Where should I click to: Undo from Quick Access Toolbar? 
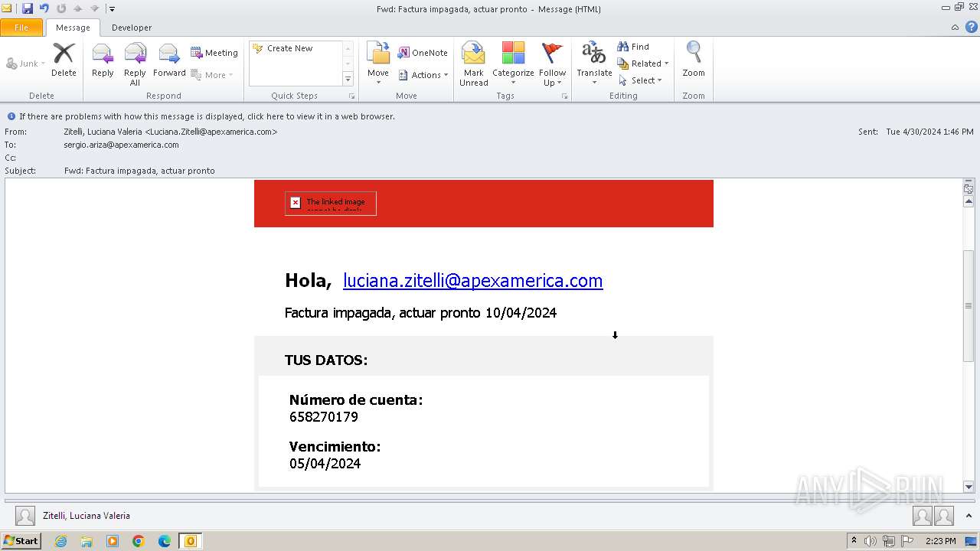click(44, 8)
